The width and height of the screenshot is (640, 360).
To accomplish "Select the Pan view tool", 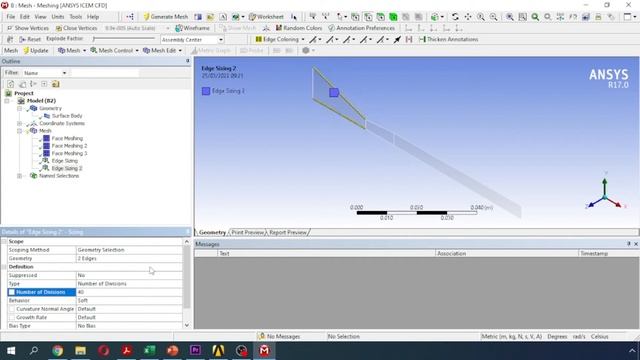I will pos(468,17).
